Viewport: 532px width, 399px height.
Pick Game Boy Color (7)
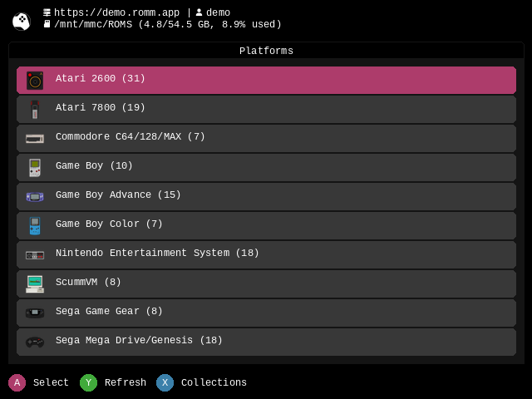coord(266,226)
